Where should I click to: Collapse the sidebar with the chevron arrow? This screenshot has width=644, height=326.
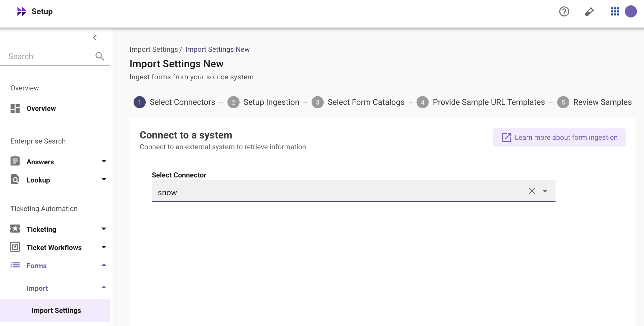coord(95,38)
